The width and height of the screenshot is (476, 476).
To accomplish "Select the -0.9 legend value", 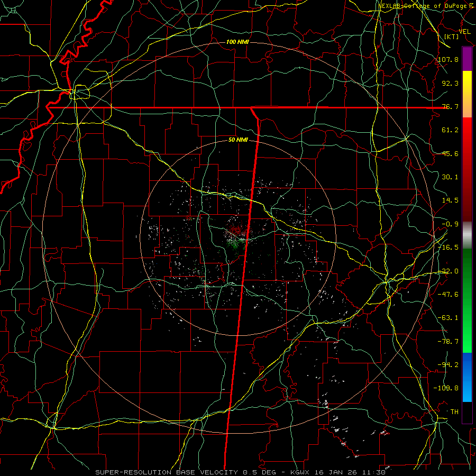I will [x=450, y=224].
